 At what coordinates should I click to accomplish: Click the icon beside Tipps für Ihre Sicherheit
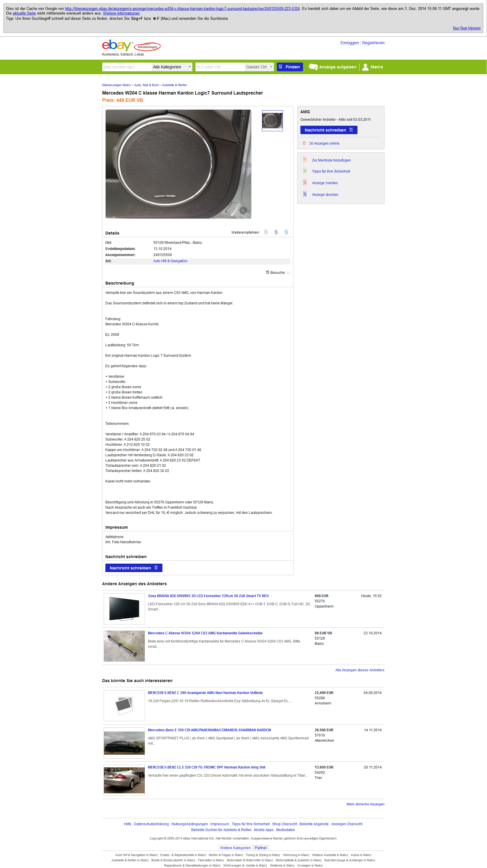click(x=305, y=171)
